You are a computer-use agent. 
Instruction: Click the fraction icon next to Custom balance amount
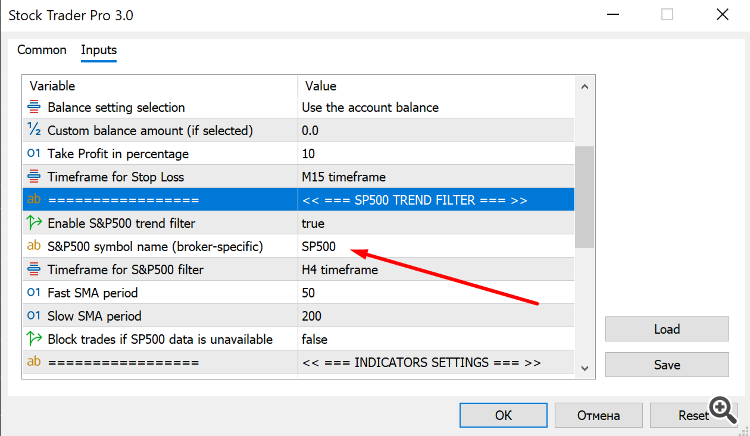[34, 130]
